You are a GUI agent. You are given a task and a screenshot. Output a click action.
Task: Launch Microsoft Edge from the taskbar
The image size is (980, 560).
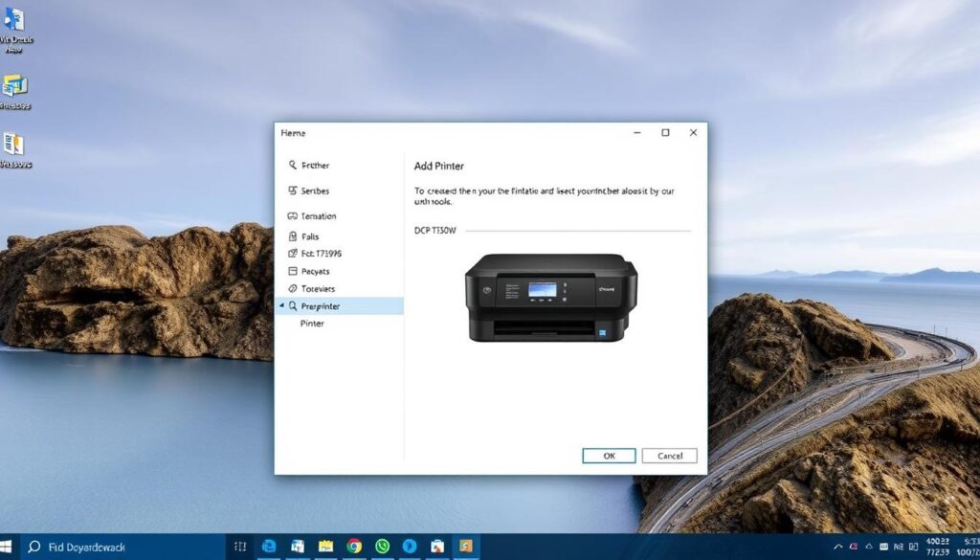[x=270, y=547]
